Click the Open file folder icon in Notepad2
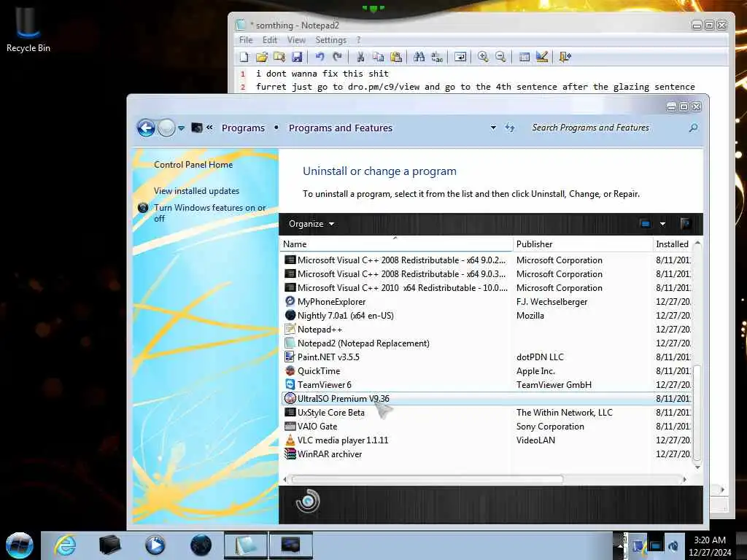747x560 pixels. tap(262, 57)
